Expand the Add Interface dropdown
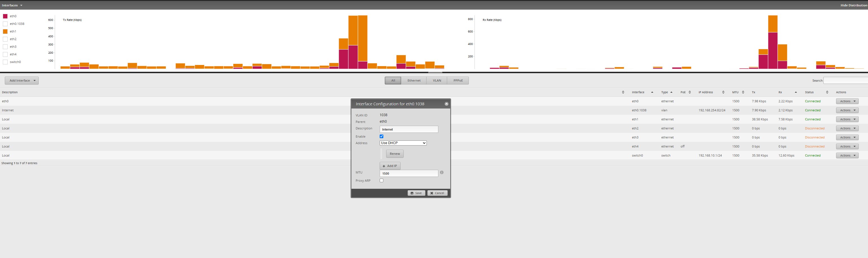The width and height of the screenshot is (868, 258). click(22, 81)
